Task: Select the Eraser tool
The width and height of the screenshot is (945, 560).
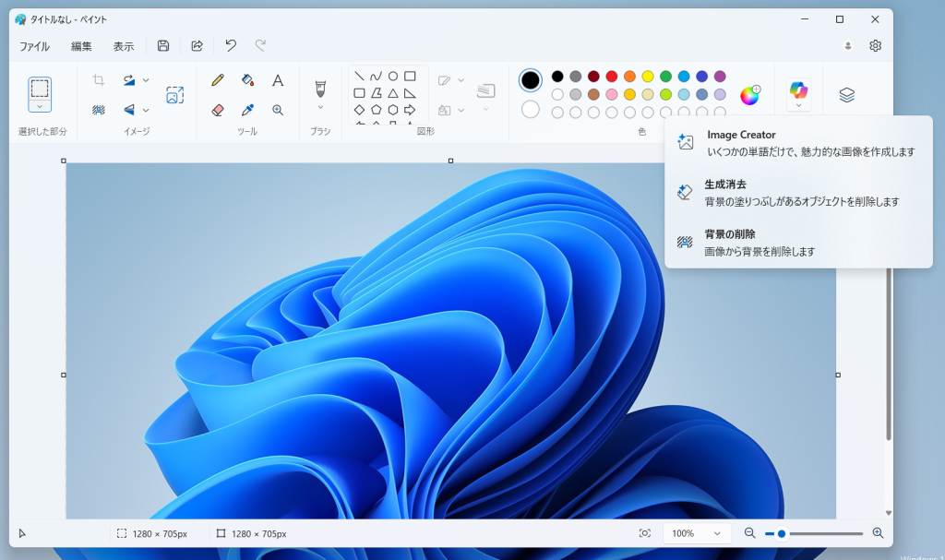Action: [x=218, y=110]
